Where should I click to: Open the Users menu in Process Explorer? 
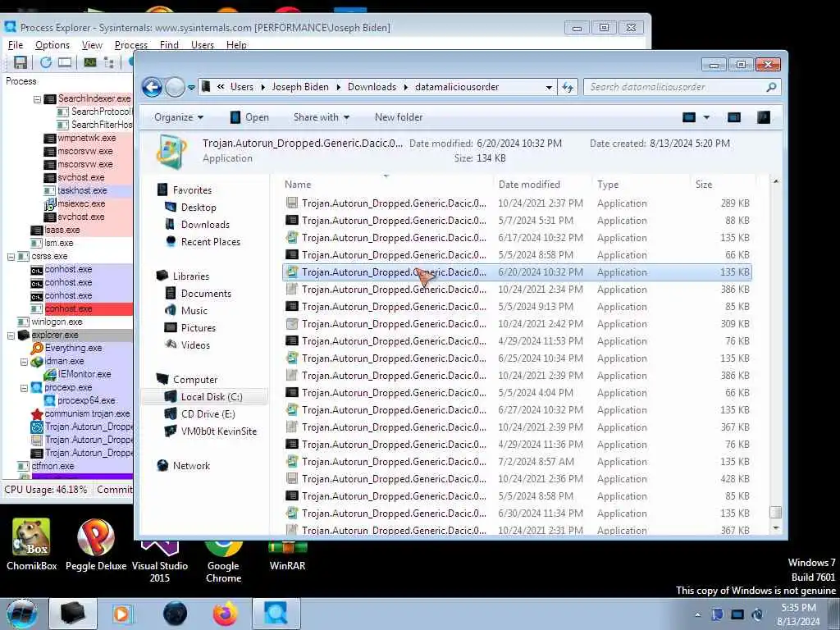pyautogui.click(x=203, y=45)
